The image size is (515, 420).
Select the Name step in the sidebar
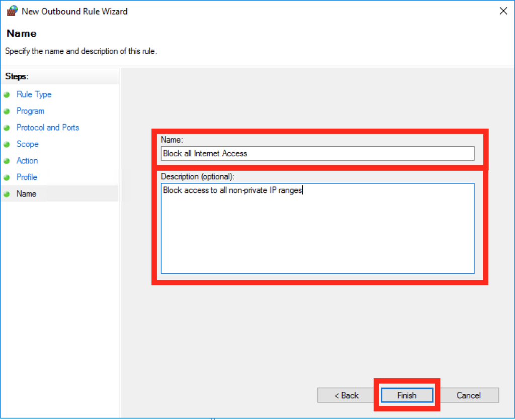point(26,194)
